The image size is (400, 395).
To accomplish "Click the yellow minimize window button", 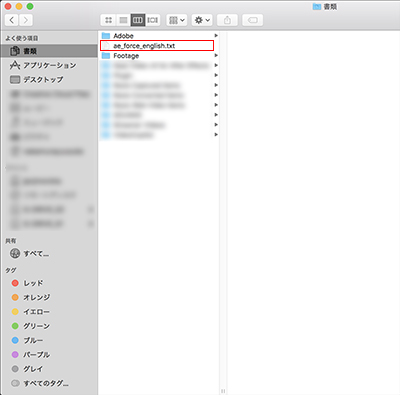I will point(19,6).
